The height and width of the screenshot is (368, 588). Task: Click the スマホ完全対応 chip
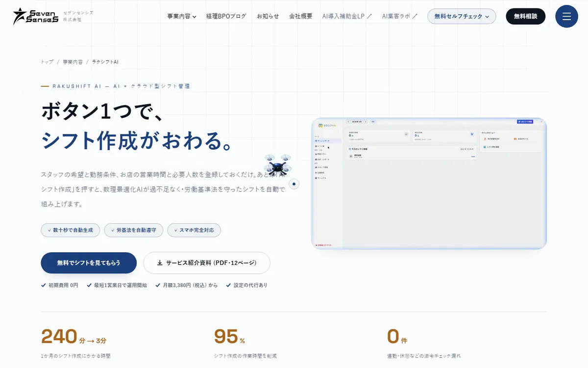tap(194, 230)
